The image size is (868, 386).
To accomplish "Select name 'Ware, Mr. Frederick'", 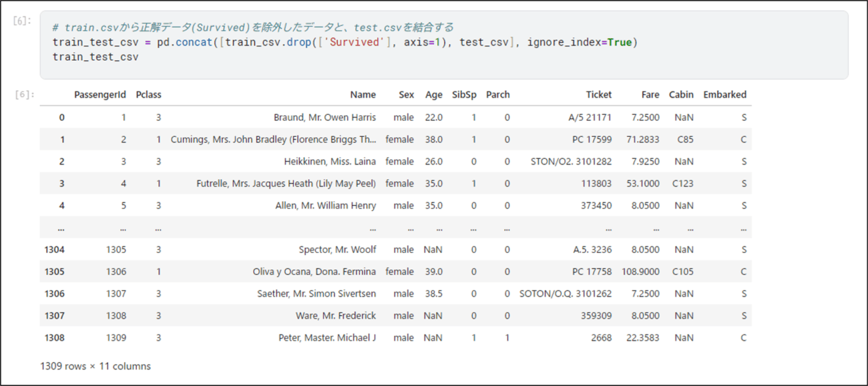I will click(336, 316).
